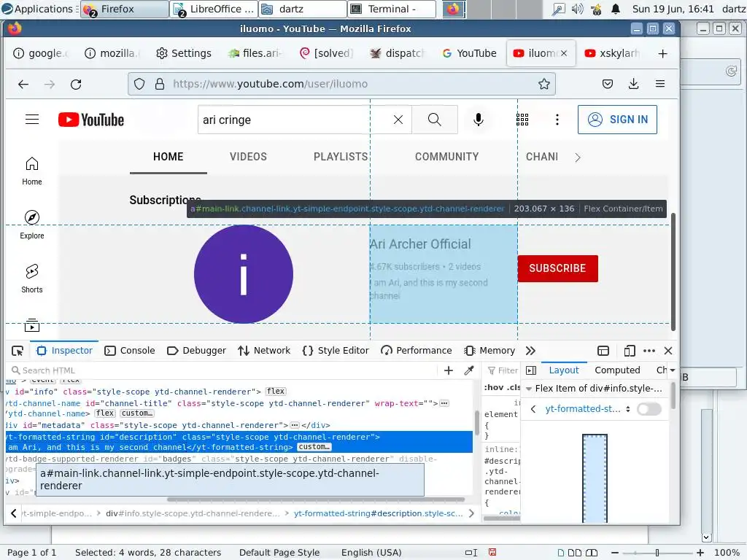The image size is (747, 560).
Task: Click the purple channel avatar thumbnail
Action: [x=244, y=274]
